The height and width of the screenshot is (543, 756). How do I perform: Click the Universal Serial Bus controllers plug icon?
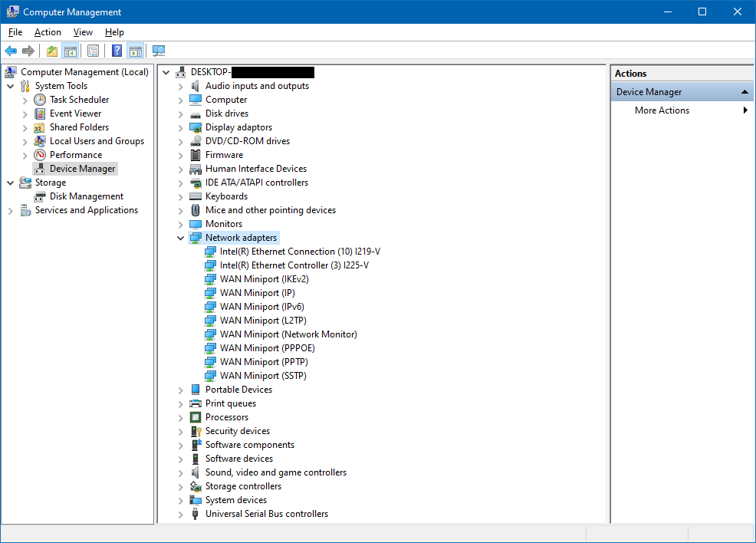(196, 514)
